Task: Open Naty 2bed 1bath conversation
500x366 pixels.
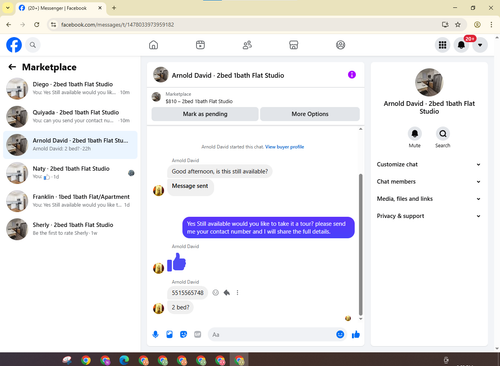Action: point(70,173)
